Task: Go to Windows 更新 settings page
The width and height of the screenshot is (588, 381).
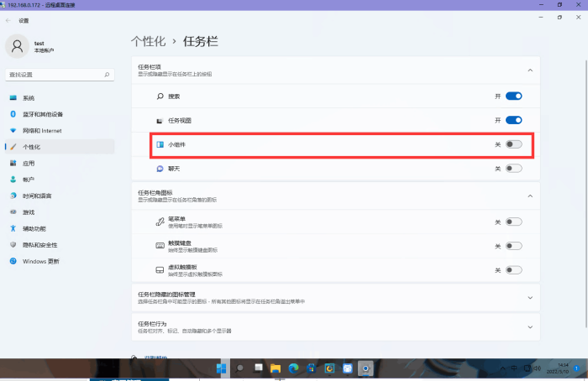Action: click(41, 261)
